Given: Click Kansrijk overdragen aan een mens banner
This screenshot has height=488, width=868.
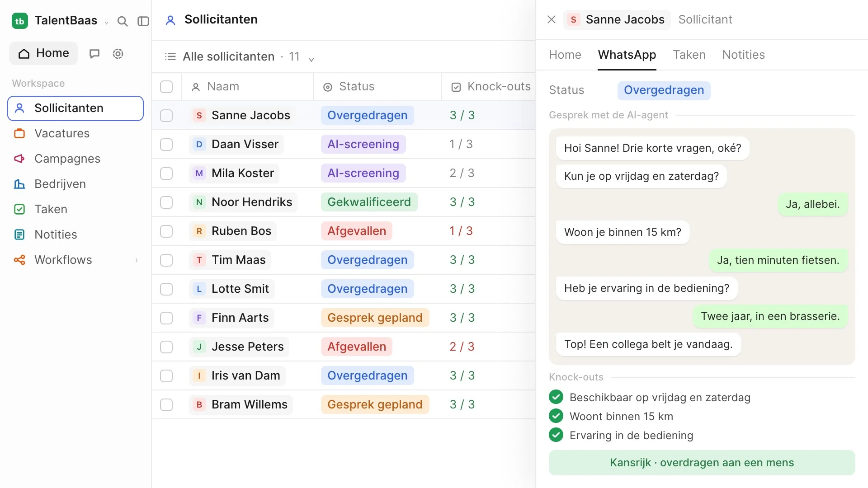Looking at the screenshot, I should 702,463.
